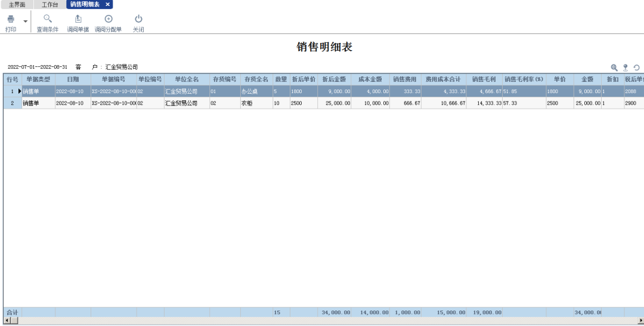The image size is (644, 326).
Task: Select row 1 with 办公桌
Action: point(256,91)
